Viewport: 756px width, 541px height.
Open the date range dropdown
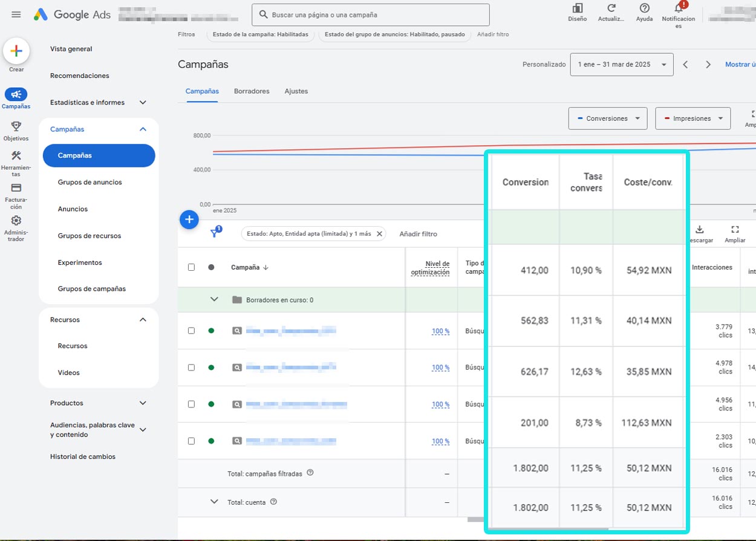coord(621,64)
